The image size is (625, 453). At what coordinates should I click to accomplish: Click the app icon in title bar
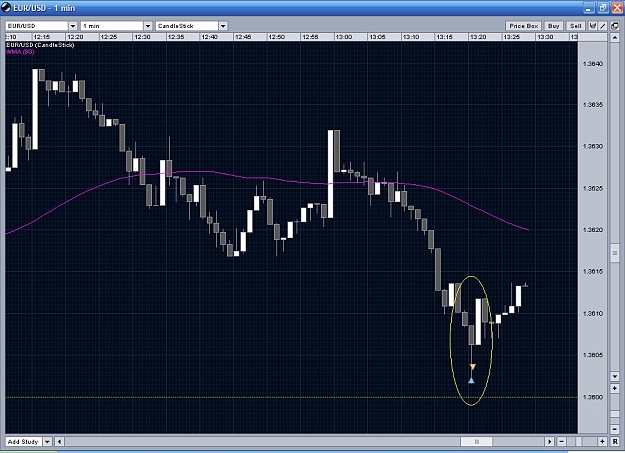click(6, 7)
